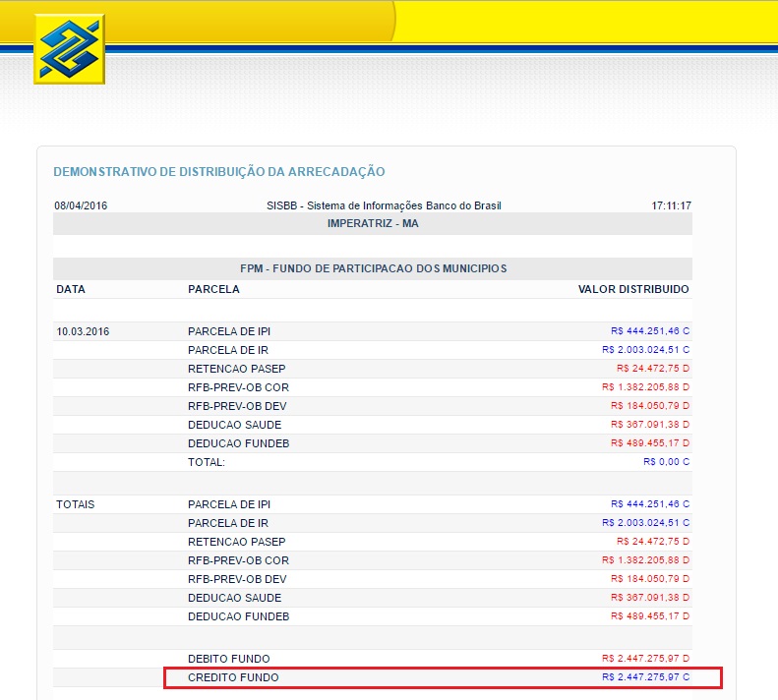Click the VALOR DISTRIBUIDO column header
The image size is (778, 700).
pyautogui.click(x=633, y=289)
